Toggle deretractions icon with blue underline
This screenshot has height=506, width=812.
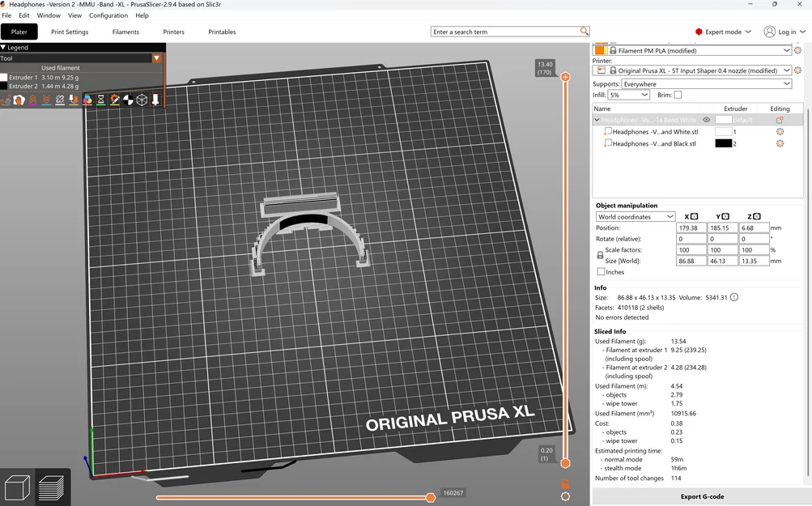(47, 100)
